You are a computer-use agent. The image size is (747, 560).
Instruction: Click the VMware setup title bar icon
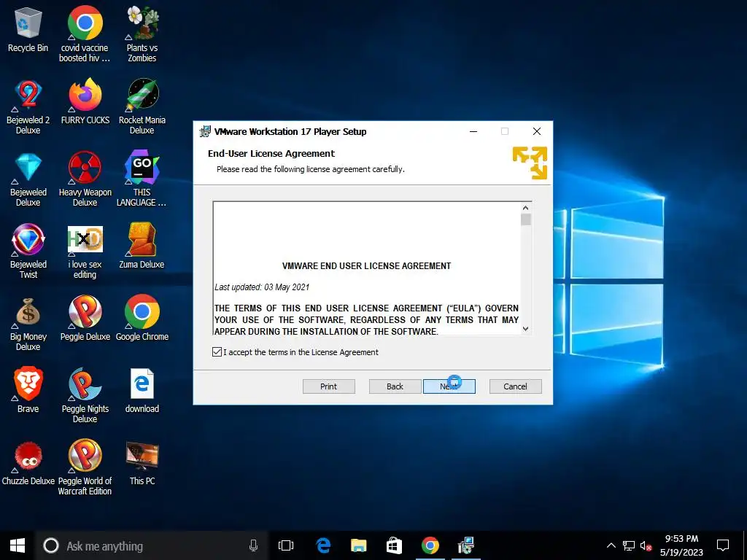pyautogui.click(x=205, y=131)
